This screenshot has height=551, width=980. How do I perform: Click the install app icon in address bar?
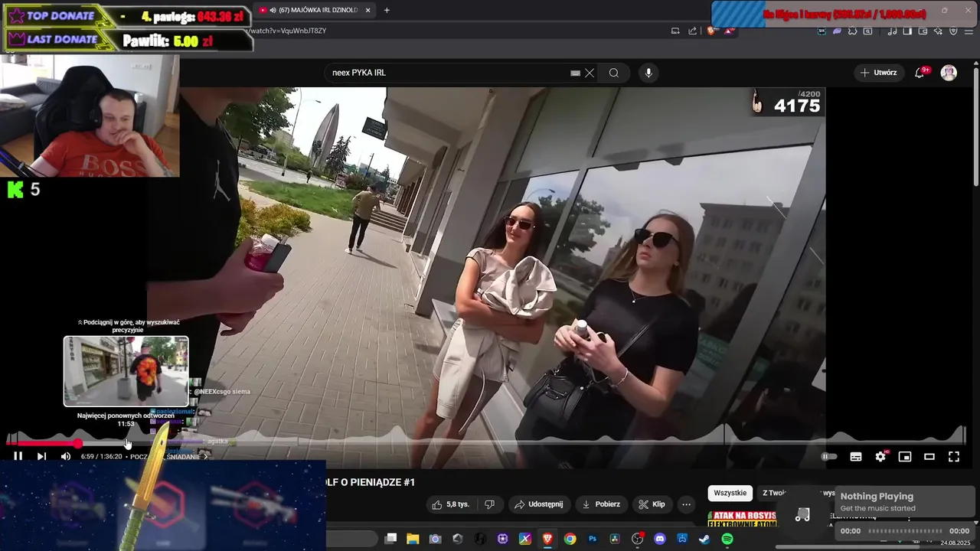tap(675, 31)
